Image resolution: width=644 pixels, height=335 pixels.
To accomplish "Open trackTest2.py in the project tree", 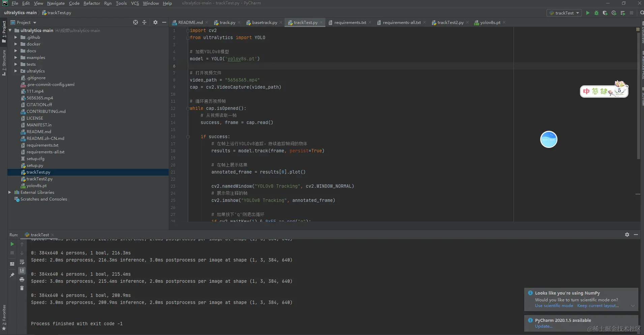I will click(39, 179).
